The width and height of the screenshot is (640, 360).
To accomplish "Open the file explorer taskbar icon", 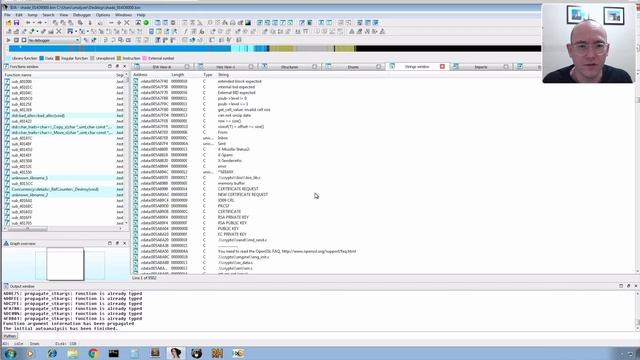I will click(73, 353).
